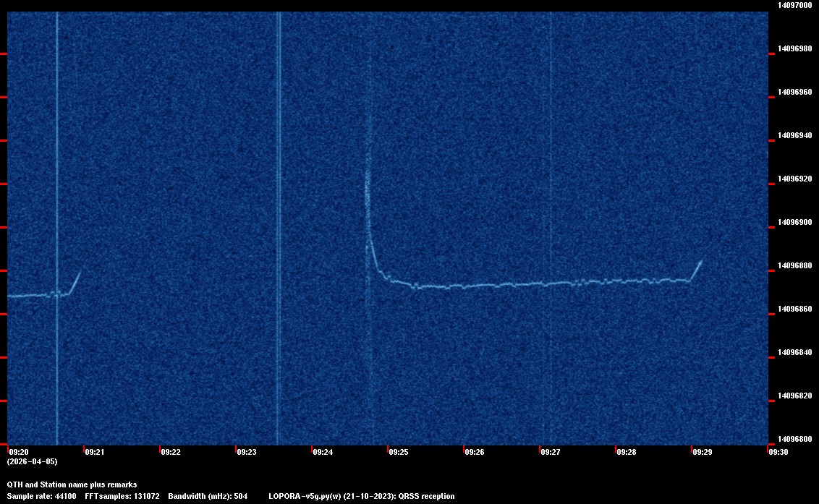
Task: Click the Bandwidth (mHz): 504 text
Action: click(x=208, y=496)
